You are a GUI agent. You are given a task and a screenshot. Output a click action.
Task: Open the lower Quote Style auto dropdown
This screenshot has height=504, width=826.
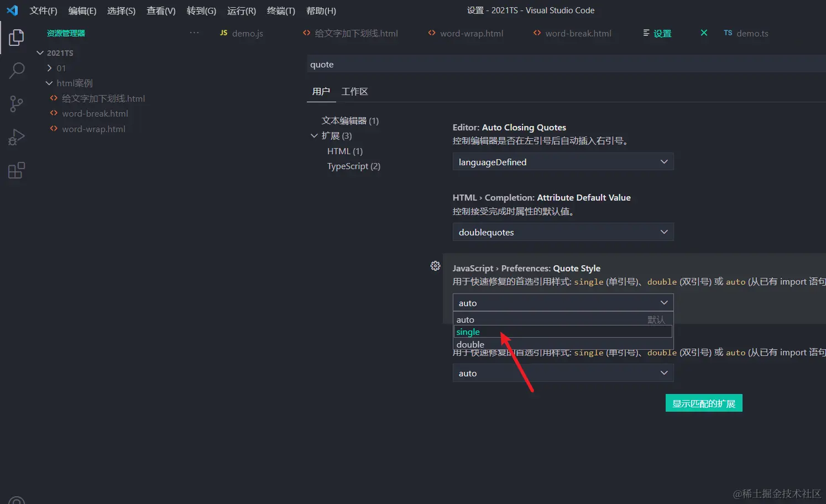(563, 373)
